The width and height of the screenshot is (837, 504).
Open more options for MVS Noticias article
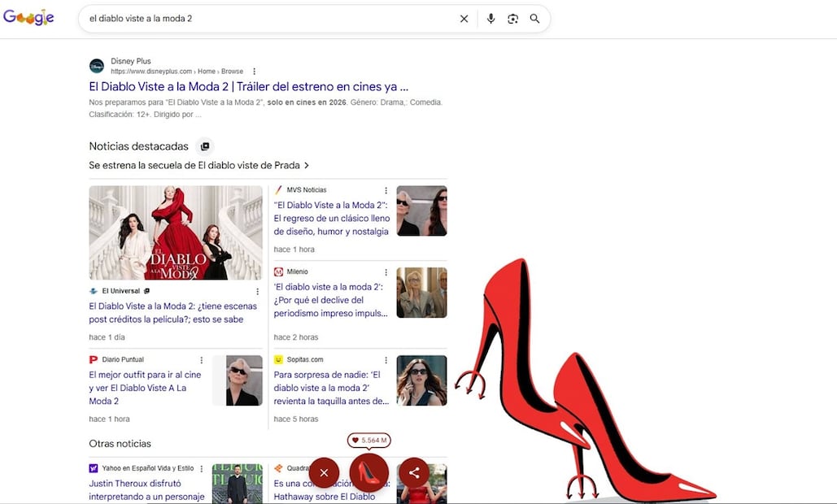click(386, 190)
